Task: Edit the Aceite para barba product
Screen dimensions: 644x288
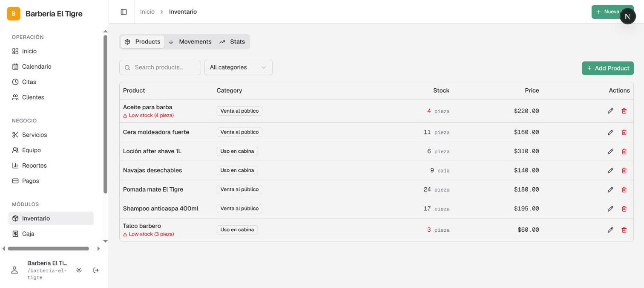Action: 610,111
